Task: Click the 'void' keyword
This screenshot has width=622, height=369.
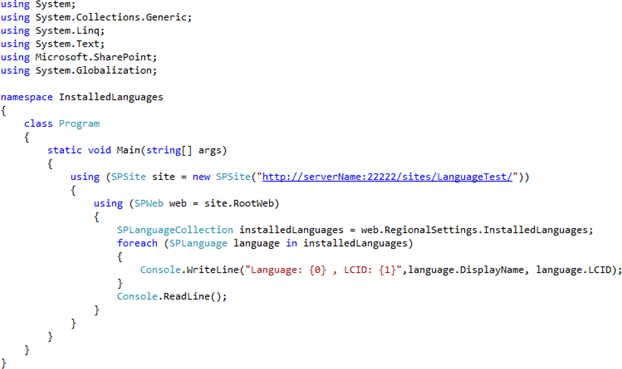Action: point(99,150)
